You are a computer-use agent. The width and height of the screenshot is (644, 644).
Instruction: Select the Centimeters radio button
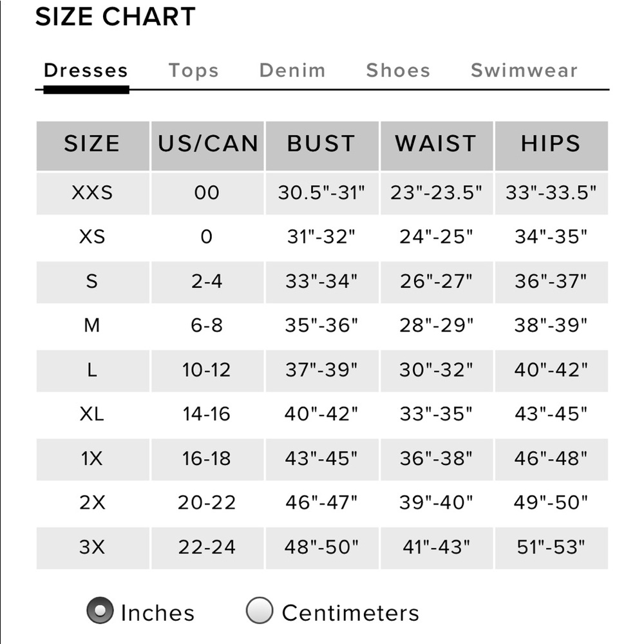(259, 611)
